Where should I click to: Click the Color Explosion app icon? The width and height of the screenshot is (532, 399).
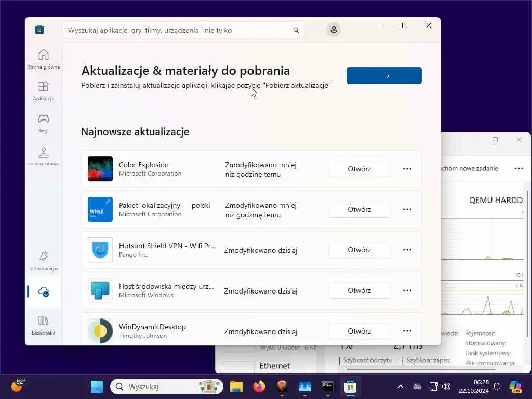click(x=100, y=169)
